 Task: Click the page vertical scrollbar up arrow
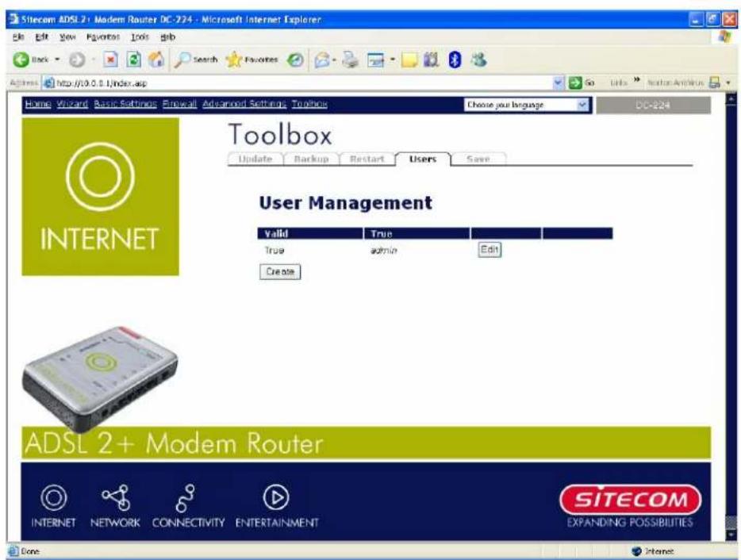[x=731, y=99]
